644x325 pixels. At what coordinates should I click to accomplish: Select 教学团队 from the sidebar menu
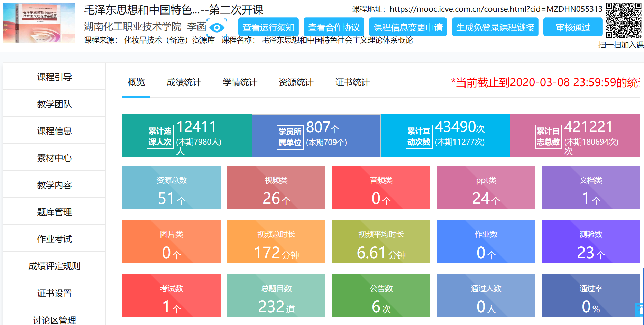tap(54, 104)
